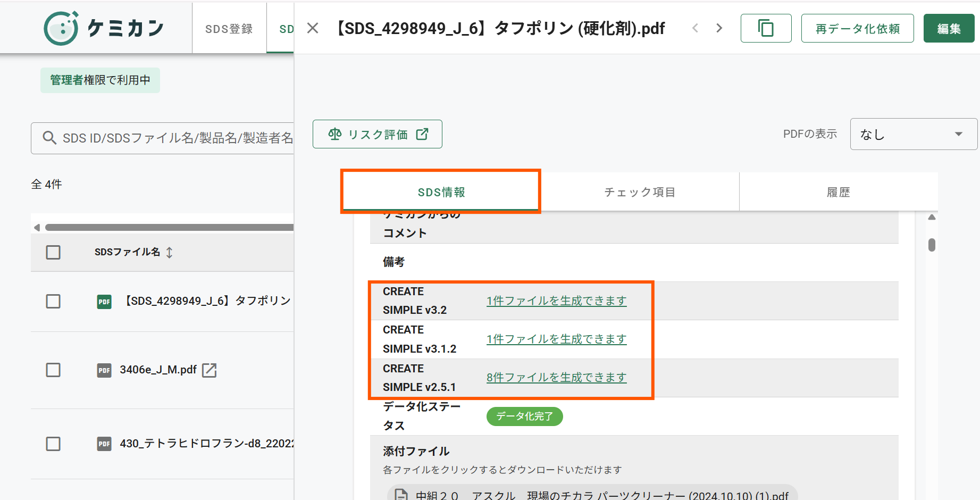
Task: Click the left arrow of table horizontal scrollbar
Action: 37,228
